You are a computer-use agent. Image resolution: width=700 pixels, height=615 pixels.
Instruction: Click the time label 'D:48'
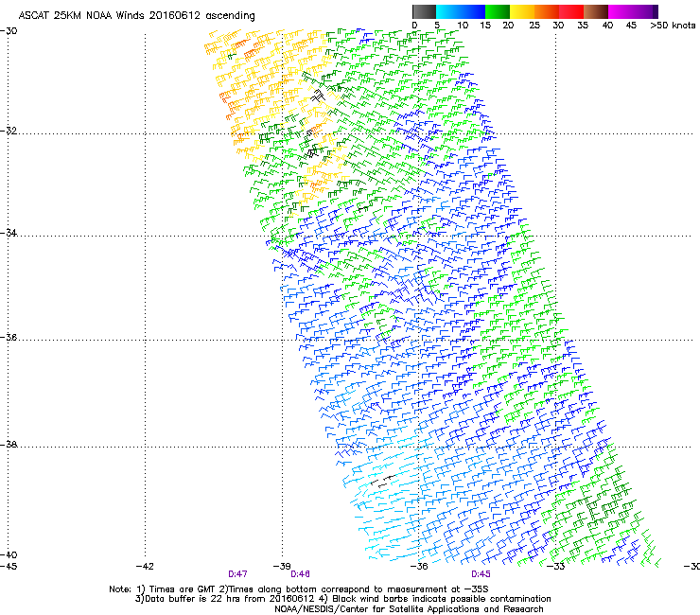pos(300,574)
